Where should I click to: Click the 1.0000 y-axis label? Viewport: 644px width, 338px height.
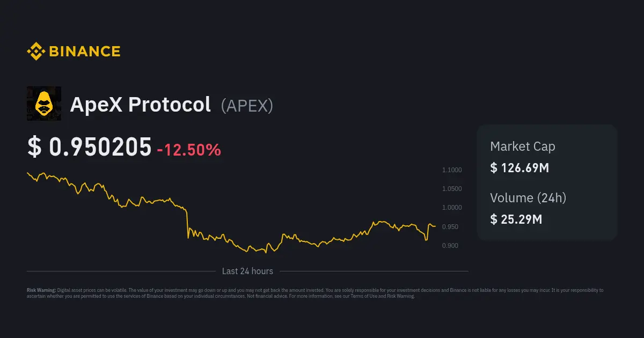(451, 208)
